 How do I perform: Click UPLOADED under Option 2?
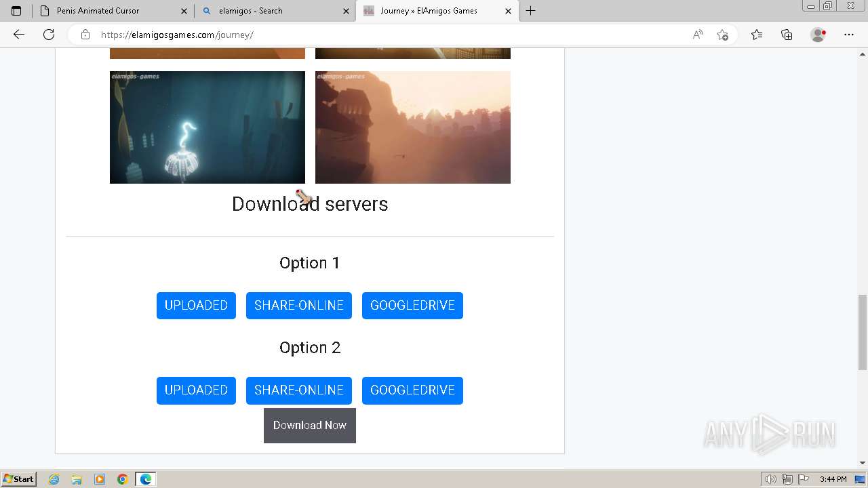coord(196,390)
